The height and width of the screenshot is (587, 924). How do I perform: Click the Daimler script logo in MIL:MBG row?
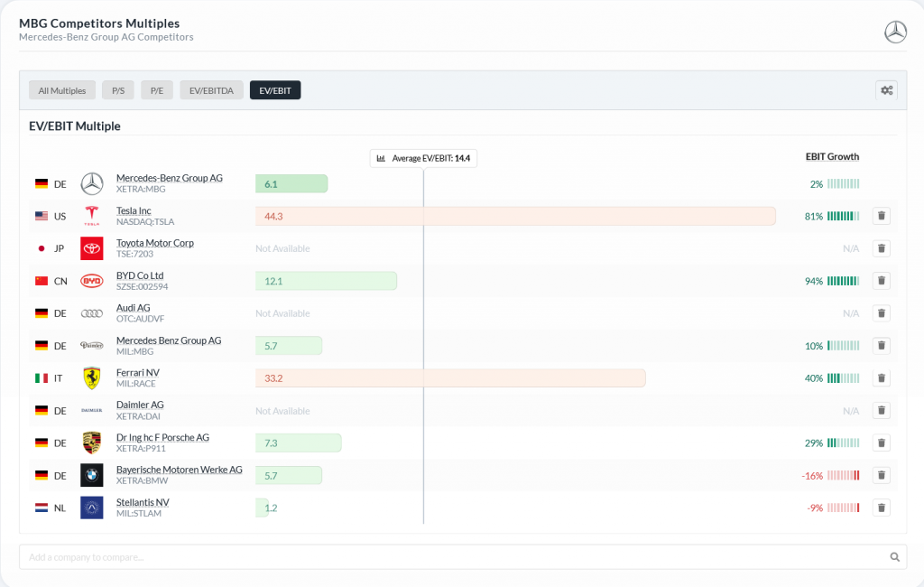[92, 346]
